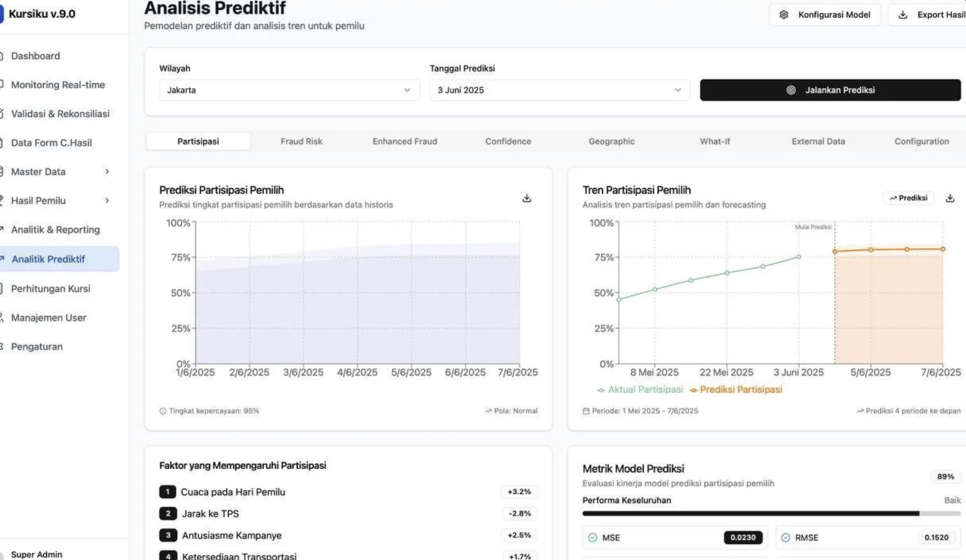
Task: Click the gear icon for Konfigurasi Model
Action: pyautogui.click(x=784, y=15)
